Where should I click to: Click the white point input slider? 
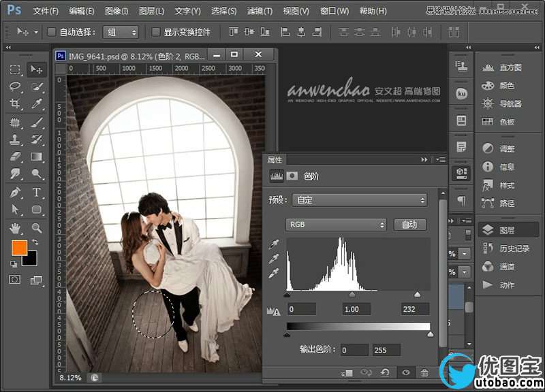coord(417,295)
